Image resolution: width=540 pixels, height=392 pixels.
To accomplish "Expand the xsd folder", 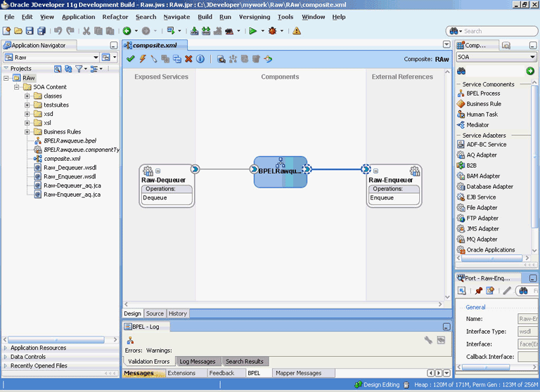I will coord(27,114).
